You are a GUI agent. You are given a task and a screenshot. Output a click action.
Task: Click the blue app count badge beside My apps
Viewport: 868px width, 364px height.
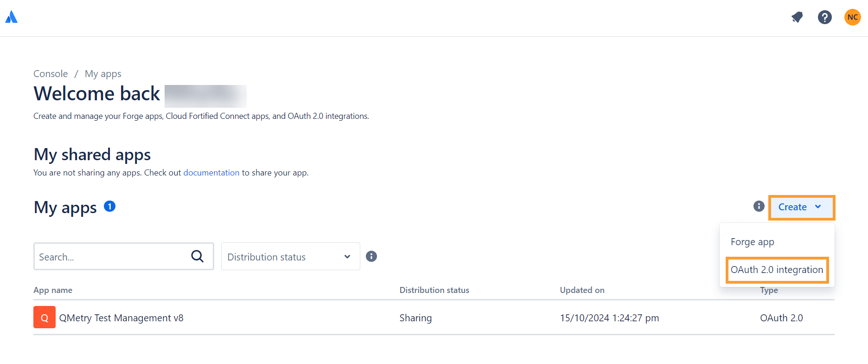(x=109, y=206)
